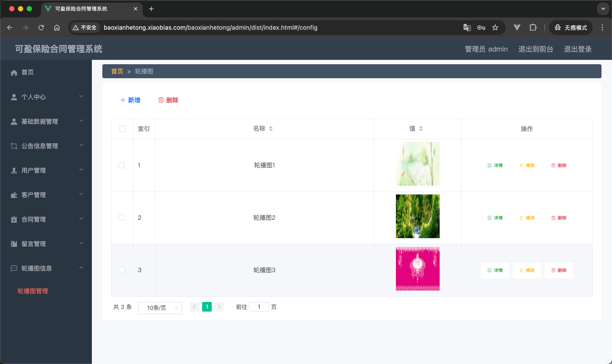Click the 轮播图1 thumbnail image

pos(418,164)
